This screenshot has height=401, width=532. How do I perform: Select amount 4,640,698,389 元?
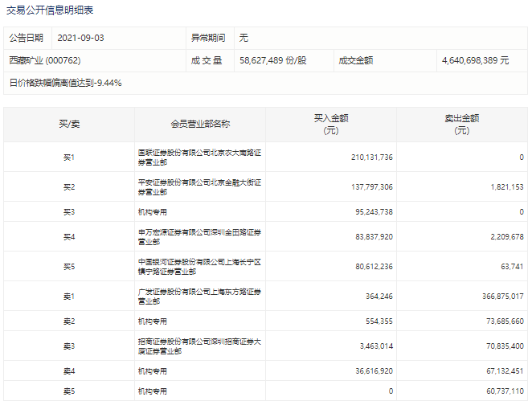click(x=475, y=60)
